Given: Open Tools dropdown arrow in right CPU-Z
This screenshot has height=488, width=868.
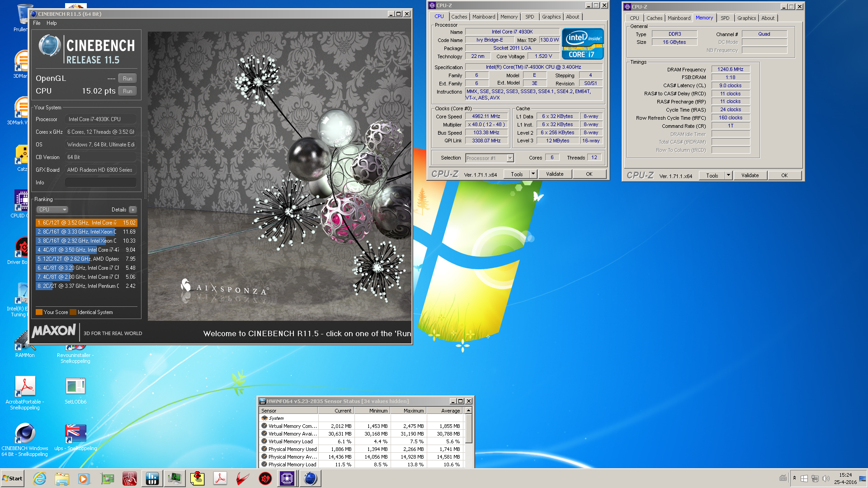Looking at the screenshot, I should 728,175.
